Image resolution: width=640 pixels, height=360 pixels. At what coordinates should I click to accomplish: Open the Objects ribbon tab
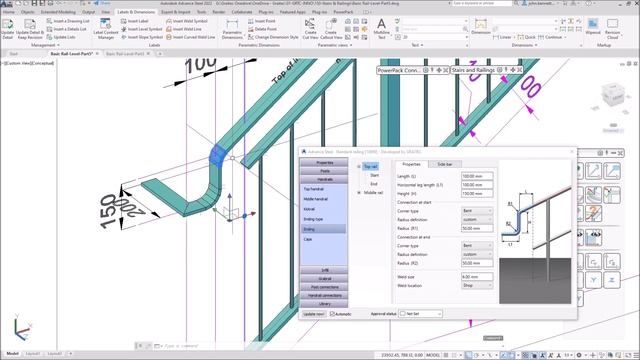[x=28, y=12]
